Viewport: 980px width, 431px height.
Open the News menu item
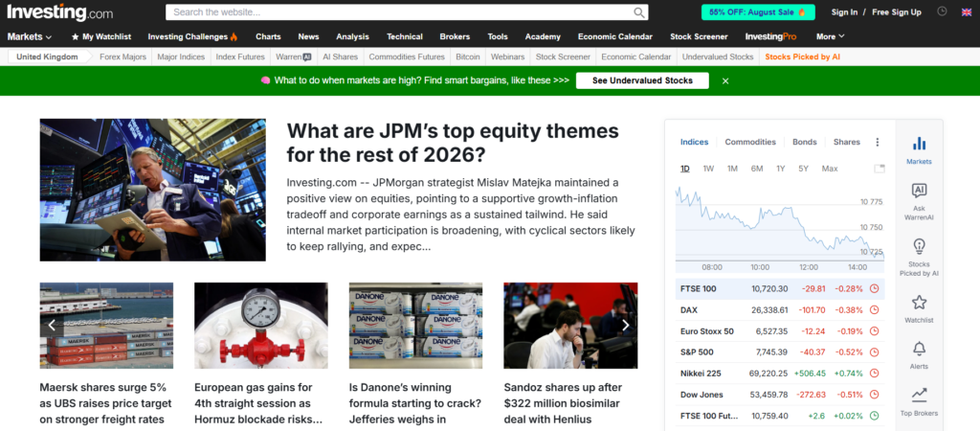tap(308, 37)
